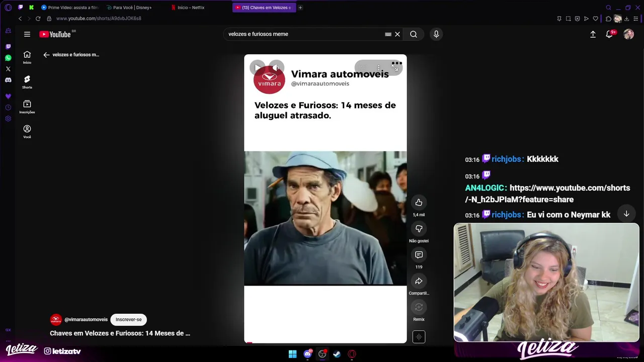Jump to newest chat messages arrow
The height and width of the screenshot is (362, 644).
pos(626,214)
